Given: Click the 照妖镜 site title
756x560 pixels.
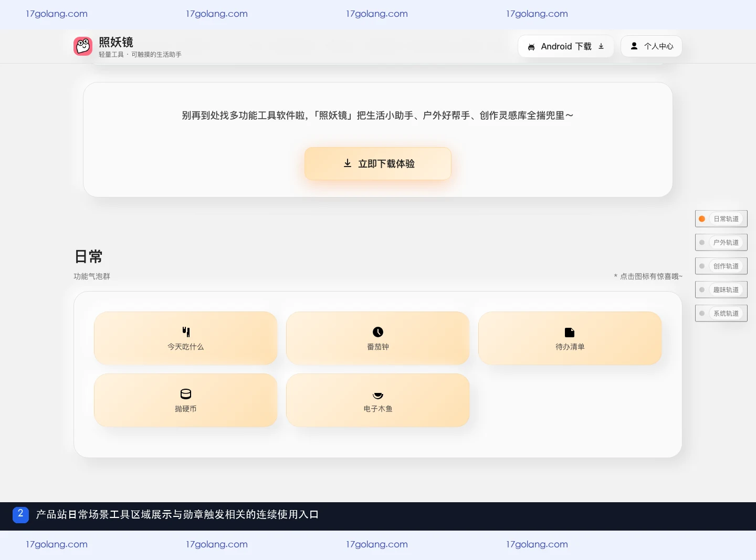Looking at the screenshot, I should pos(116,42).
